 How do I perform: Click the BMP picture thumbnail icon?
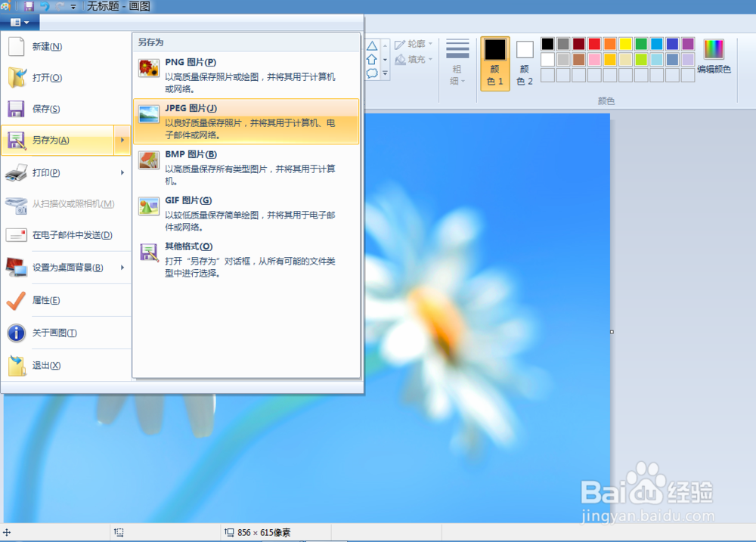(x=148, y=160)
